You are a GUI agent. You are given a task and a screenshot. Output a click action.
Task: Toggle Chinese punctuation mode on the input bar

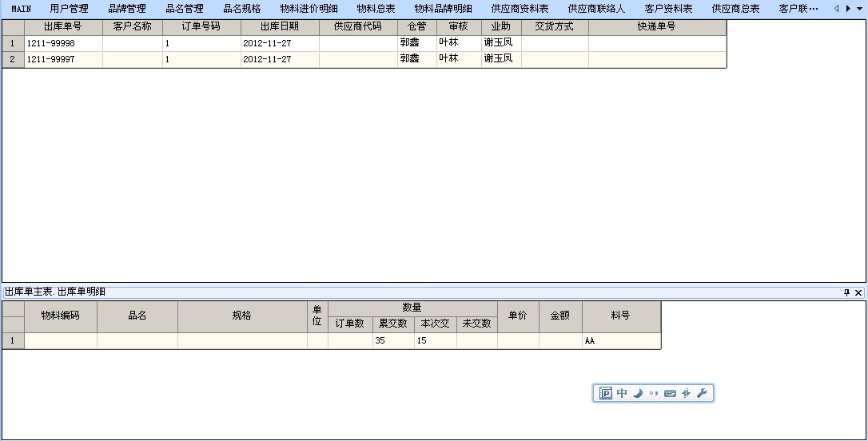tap(654, 393)
